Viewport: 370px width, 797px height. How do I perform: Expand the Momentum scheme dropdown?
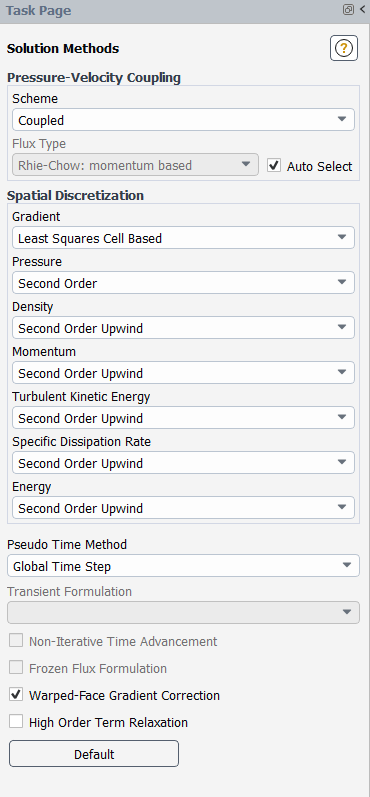(183, 373)
